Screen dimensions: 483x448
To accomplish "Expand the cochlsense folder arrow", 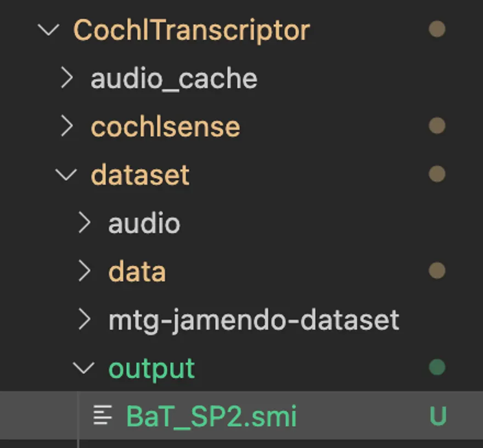I will [x=67, y=127].
